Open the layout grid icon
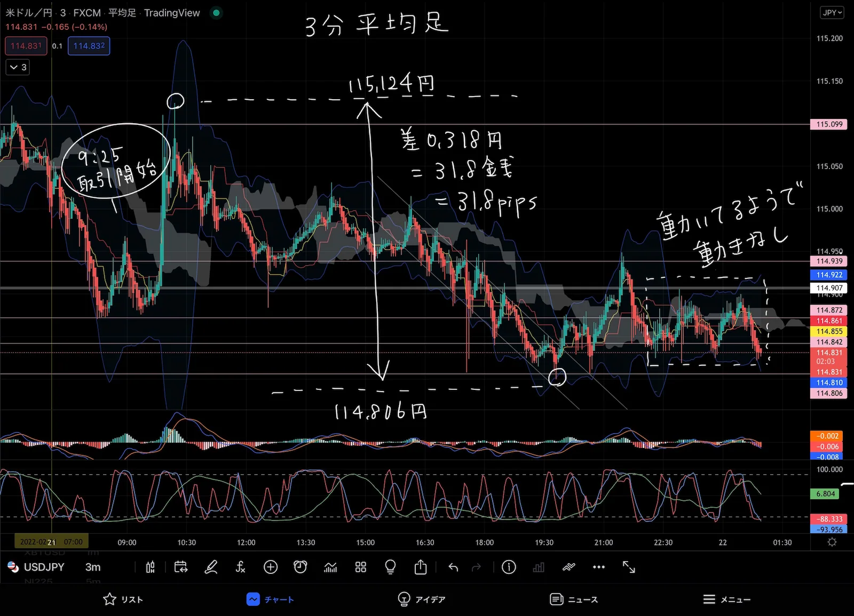Viewport: 854px width, 616px height. (361, 567)
